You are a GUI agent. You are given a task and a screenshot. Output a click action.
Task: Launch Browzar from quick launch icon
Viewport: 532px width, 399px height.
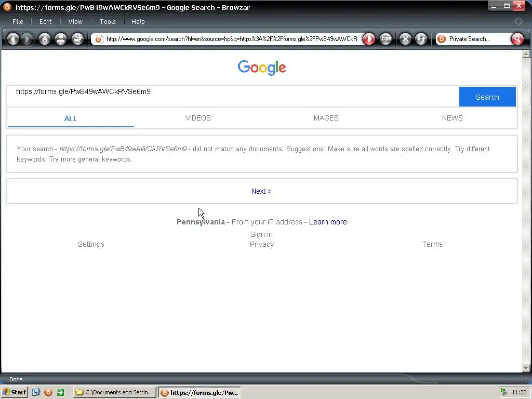coord(48,392)
